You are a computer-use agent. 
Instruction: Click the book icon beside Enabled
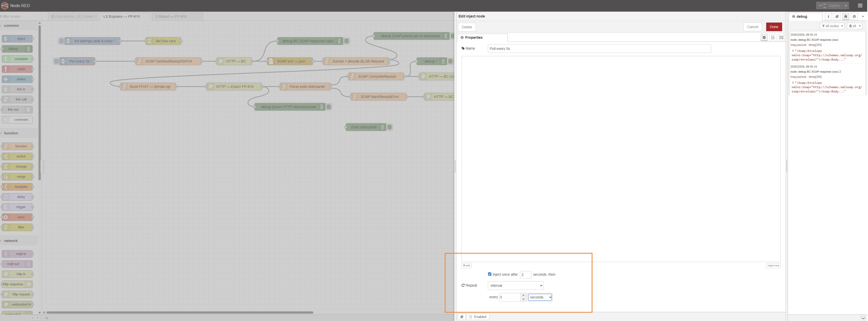[x=462, y=317]
